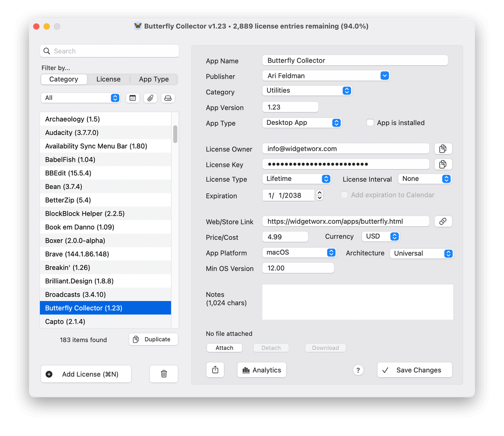Image resolution: width=504 pixels, height=436 pixels.
Task: Enable the App is installed checkbox
Action: [x=370, y=123]
